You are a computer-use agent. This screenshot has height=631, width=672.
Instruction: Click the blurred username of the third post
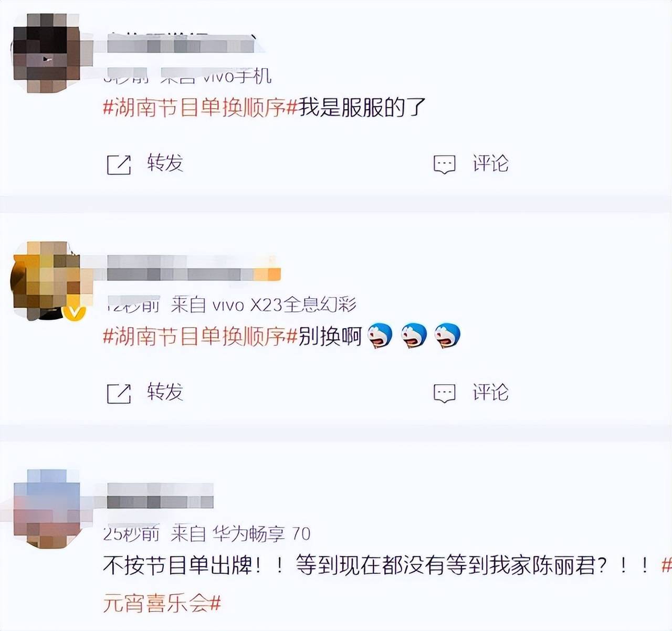point(160,496)
